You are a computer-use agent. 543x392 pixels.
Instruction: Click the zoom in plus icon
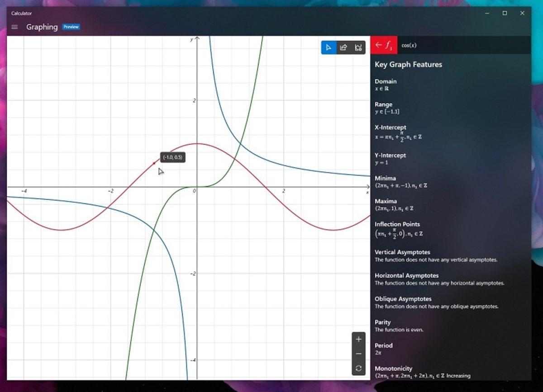point(358,339)
